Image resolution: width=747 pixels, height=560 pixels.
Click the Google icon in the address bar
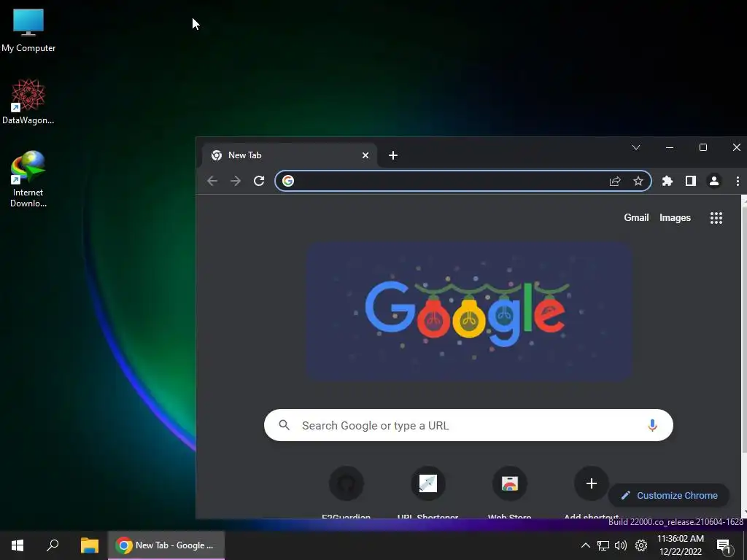[x=287, y=181]
